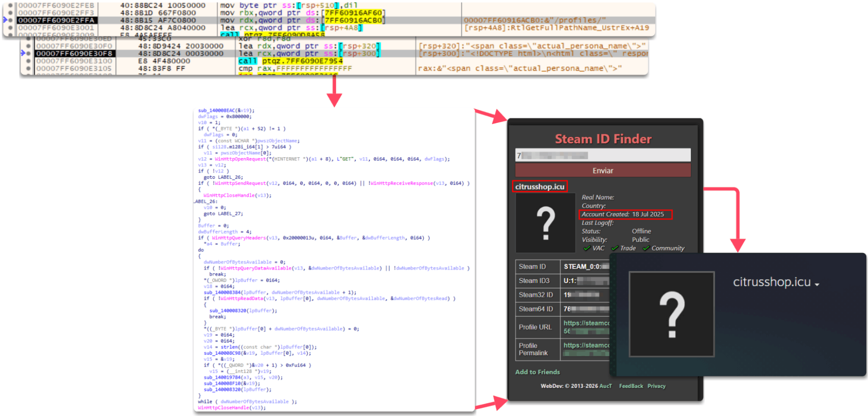868x416 pixels.
Task: Click the question mark avatar in Steam ID Finder
Action: 546,223
